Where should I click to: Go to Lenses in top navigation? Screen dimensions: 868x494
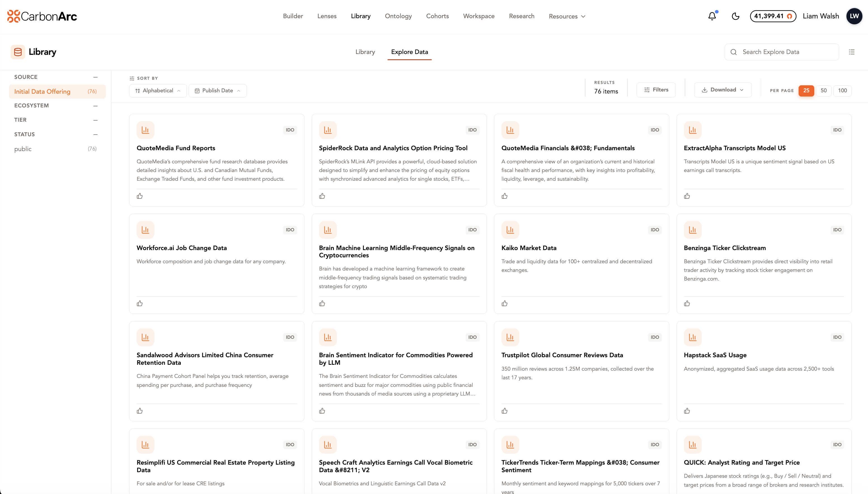coord(327,16)
